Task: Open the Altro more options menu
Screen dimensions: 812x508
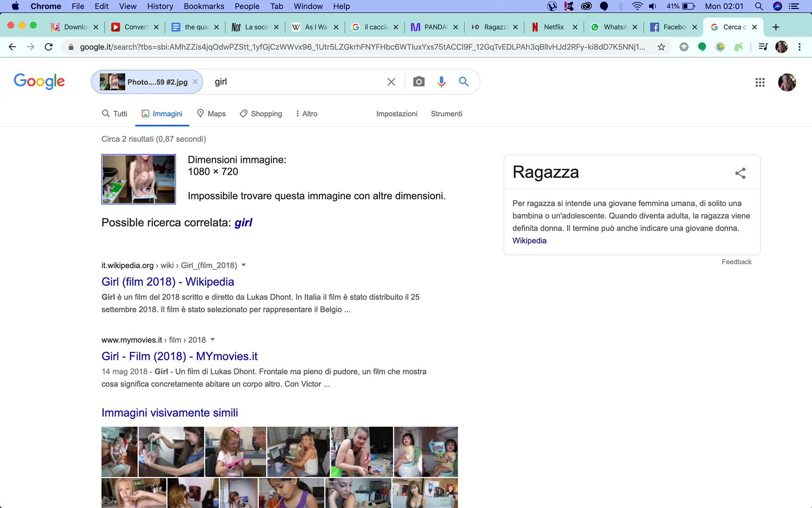Action: click(x=307, y=114)
